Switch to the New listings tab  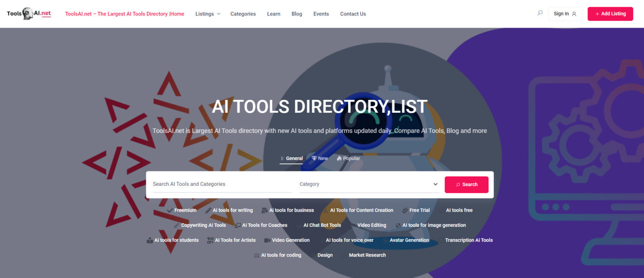[319, 158]
